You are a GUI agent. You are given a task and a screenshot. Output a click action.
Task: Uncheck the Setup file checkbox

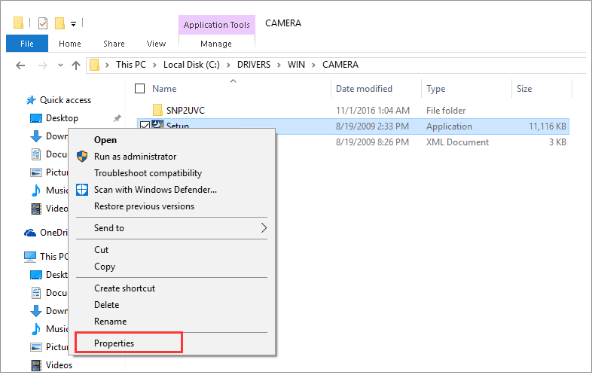tap(145, 125)
